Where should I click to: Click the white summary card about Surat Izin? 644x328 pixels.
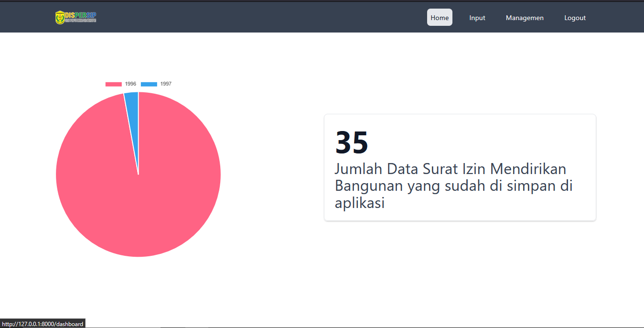coord(460,167)
